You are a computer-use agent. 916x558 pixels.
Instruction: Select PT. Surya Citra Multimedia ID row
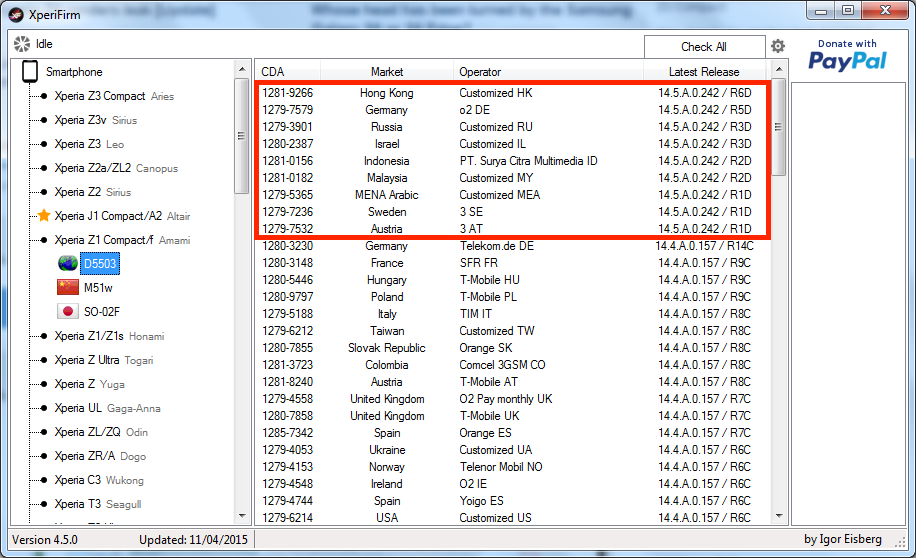(513, 161)
